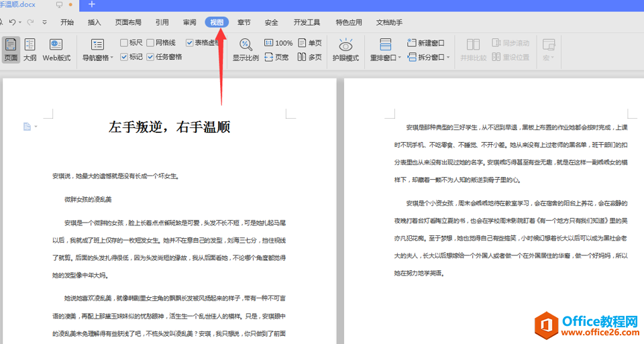Show 单页 single page layout
The height and width of the screenshot is (344, 644).
pyautogui.click(x=310, y=43)
